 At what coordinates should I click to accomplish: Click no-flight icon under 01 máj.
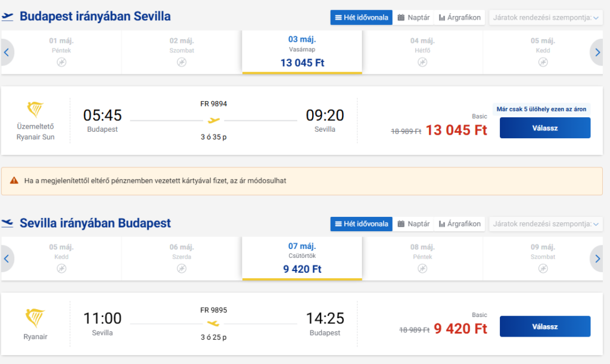[61, 62]
